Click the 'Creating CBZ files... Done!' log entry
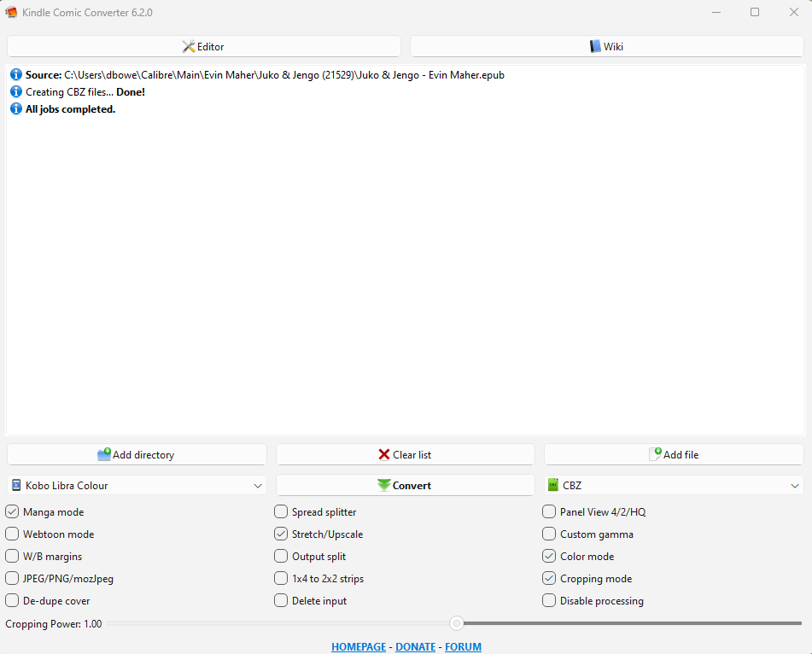812x654 pixels. (x=85, y=92)
